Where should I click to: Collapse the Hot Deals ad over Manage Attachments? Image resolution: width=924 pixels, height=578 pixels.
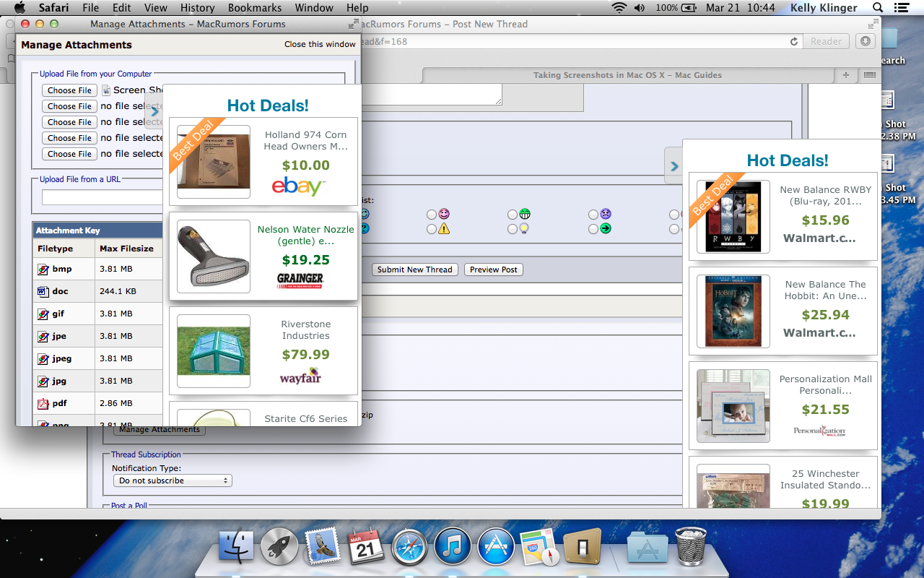click(x=154, y=111)
